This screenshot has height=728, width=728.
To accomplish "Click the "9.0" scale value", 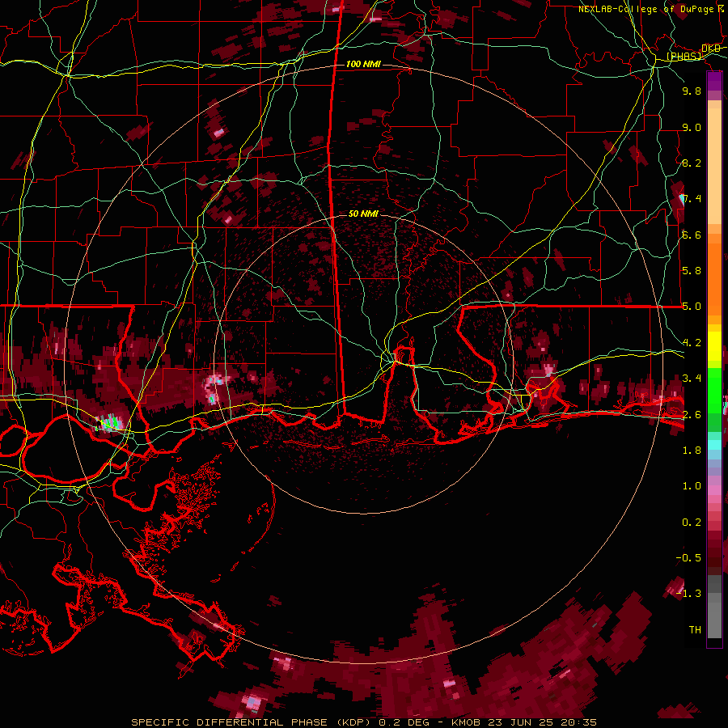I will click(x=692, y=127).
